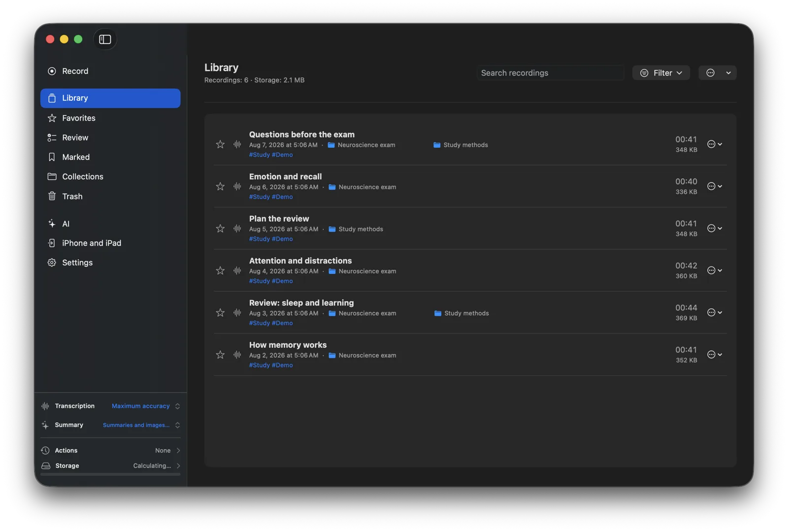Click #Study tag on How memory works
Viewport: 788px width, 532px height.
tap(259, 366)
